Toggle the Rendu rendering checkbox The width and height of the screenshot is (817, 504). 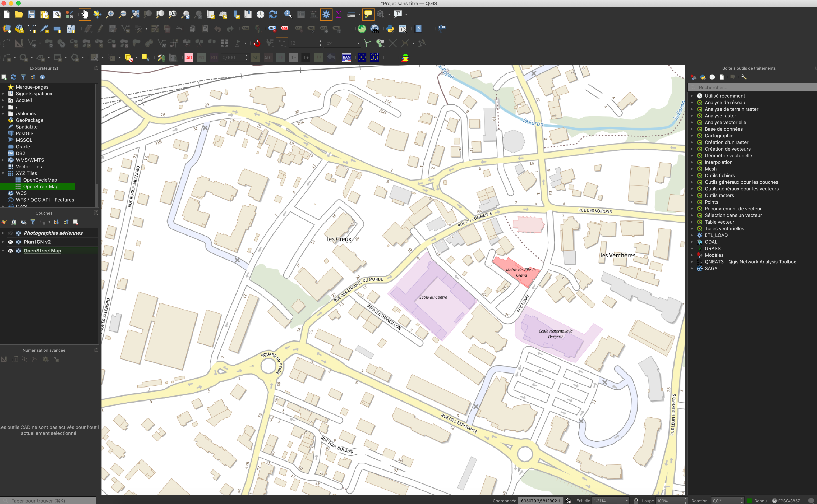[x=750, y=501]
